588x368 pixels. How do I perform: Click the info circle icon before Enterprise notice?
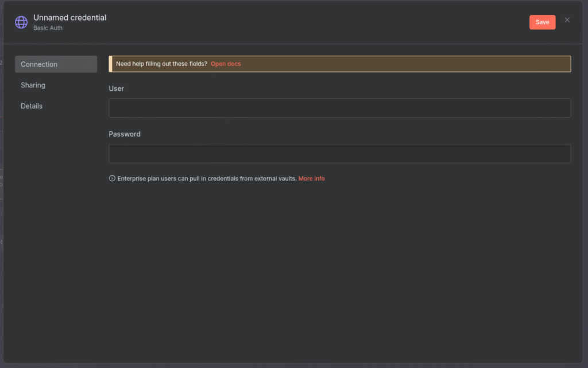click(x=112, y=179)
